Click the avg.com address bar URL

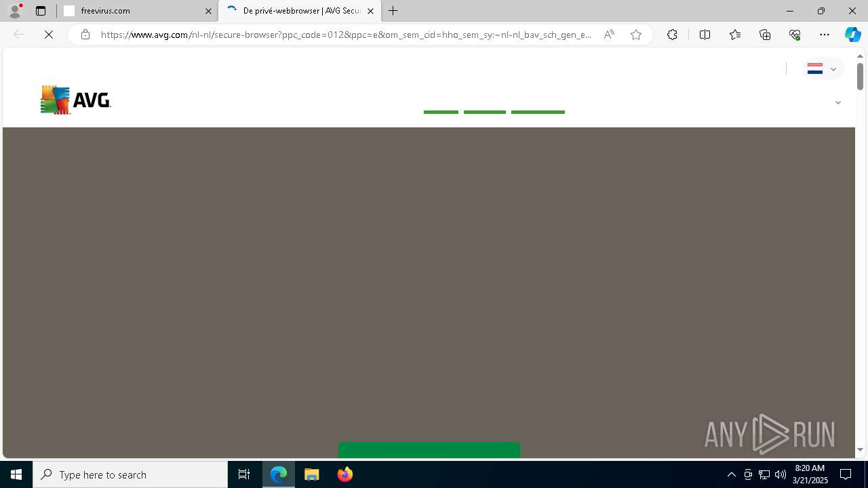[346, 35]
